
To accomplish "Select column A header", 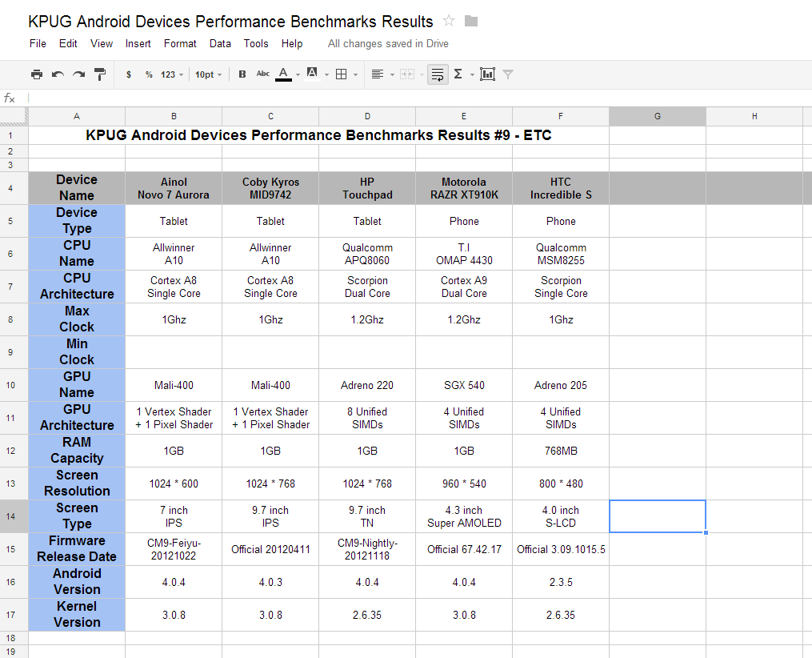I will [77, 117].
